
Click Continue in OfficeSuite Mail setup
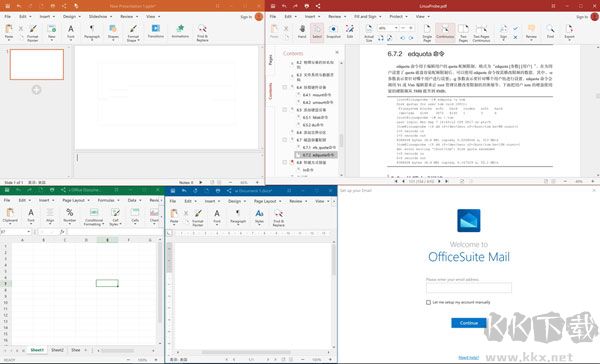469,323
